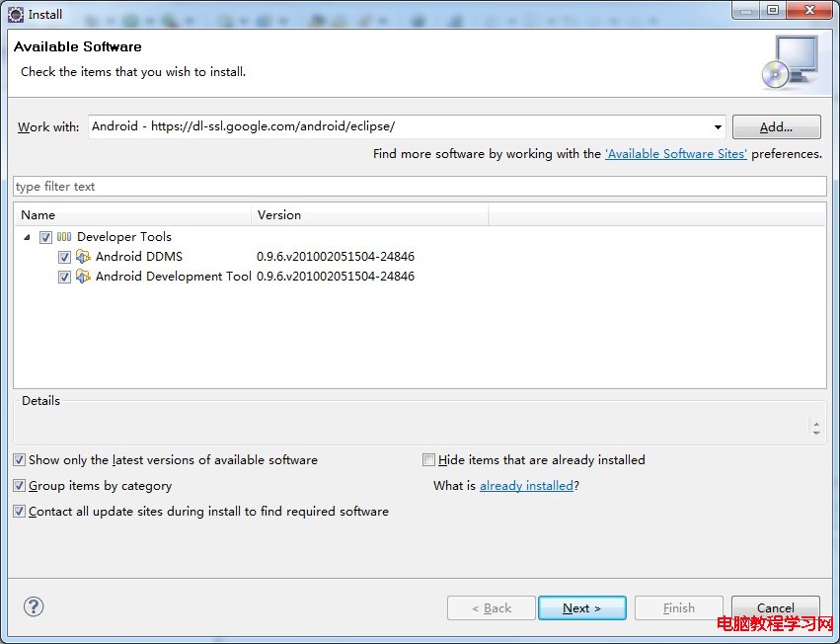Uncheck the Android DDMS checkbox
The image size is (840, 644).
pyautogui.click(x=64, y=257)
